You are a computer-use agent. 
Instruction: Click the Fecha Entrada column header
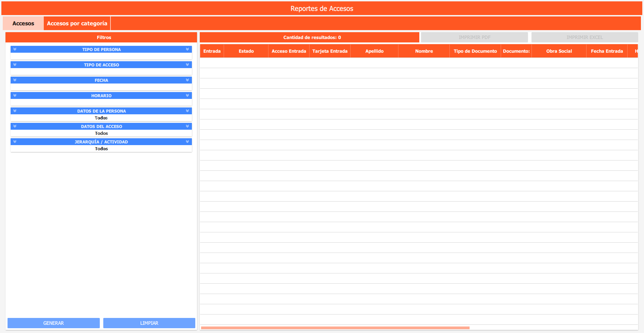point(607,51)
